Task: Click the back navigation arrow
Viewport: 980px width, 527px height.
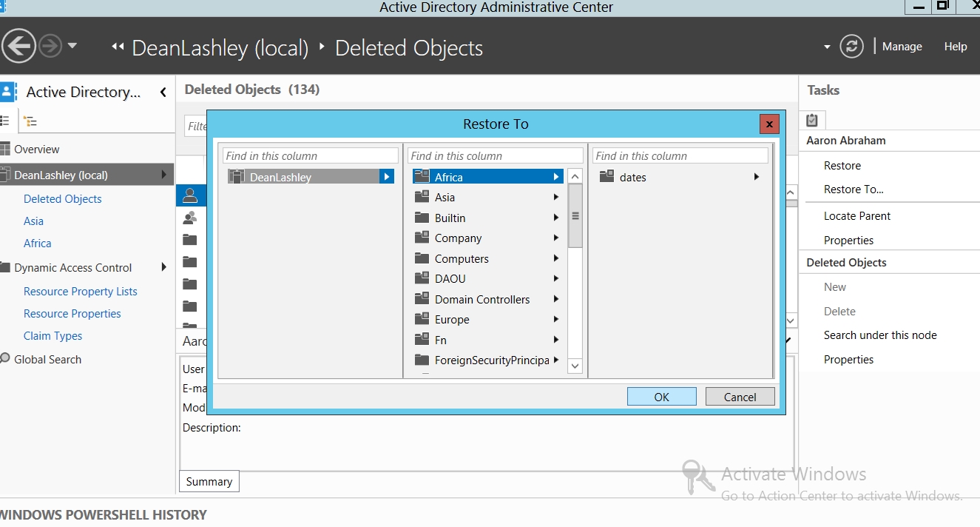Action: pos(18,47)
